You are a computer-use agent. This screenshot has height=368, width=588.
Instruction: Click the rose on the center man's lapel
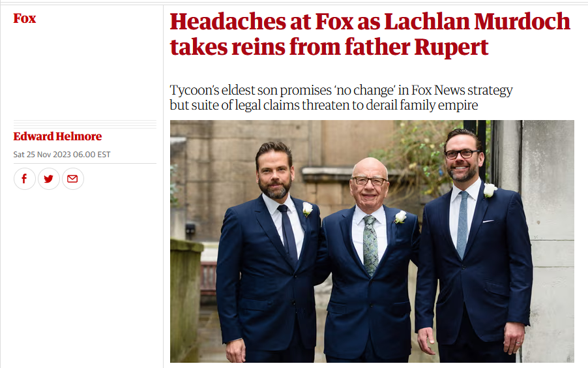click(x=400, y=217)
